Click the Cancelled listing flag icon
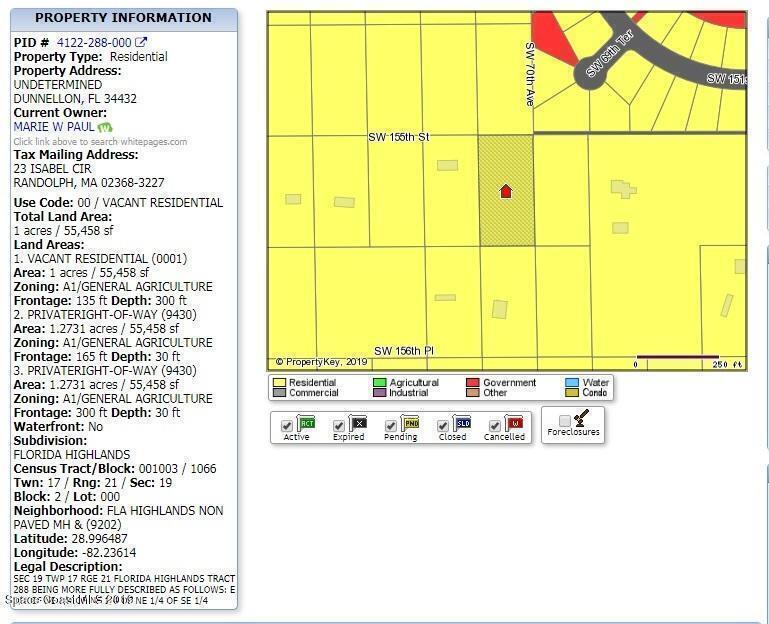The width and height of the screenshot is (769, 624). [x=514, y=423]
